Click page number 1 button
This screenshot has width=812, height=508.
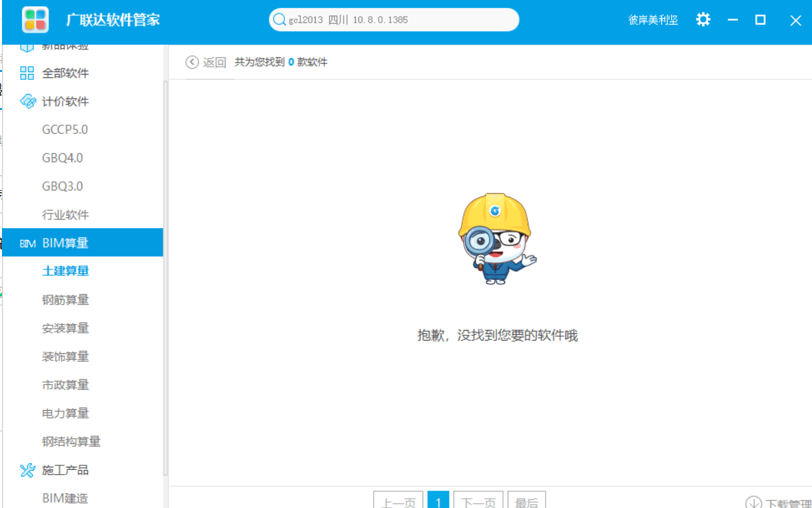click(x=438, y=500)
